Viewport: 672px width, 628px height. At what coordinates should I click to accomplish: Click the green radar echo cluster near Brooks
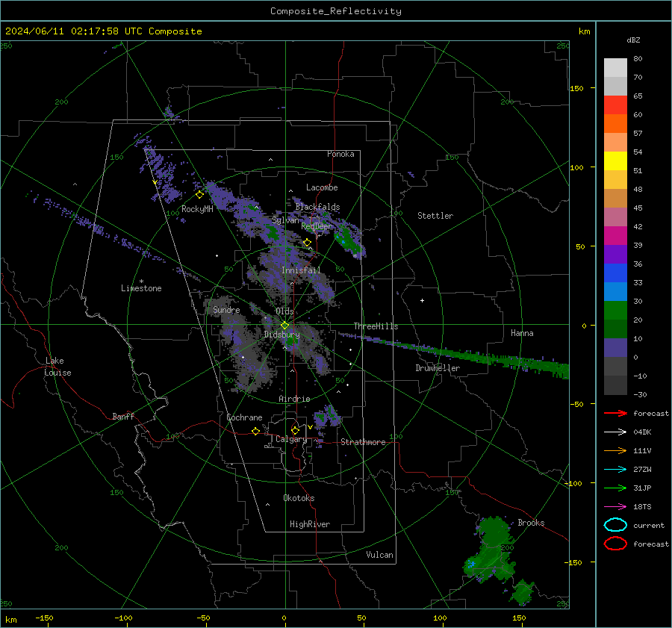click(x=492, y=551)
